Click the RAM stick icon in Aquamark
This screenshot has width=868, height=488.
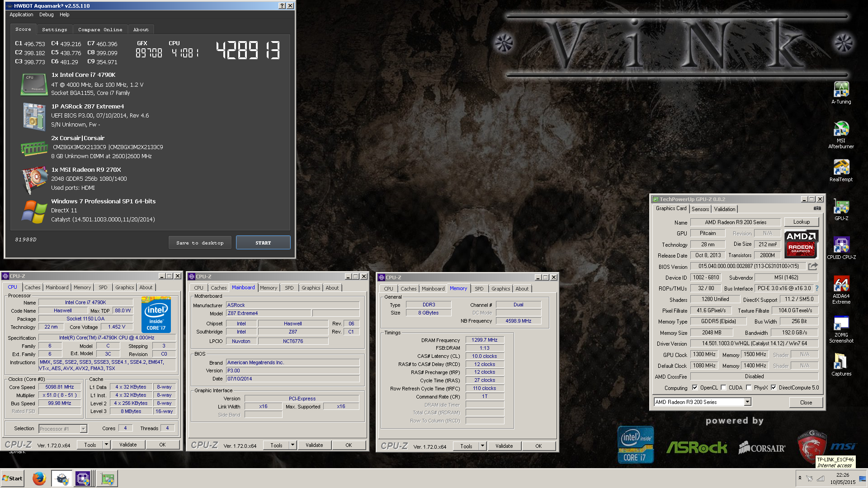(34, 148)
